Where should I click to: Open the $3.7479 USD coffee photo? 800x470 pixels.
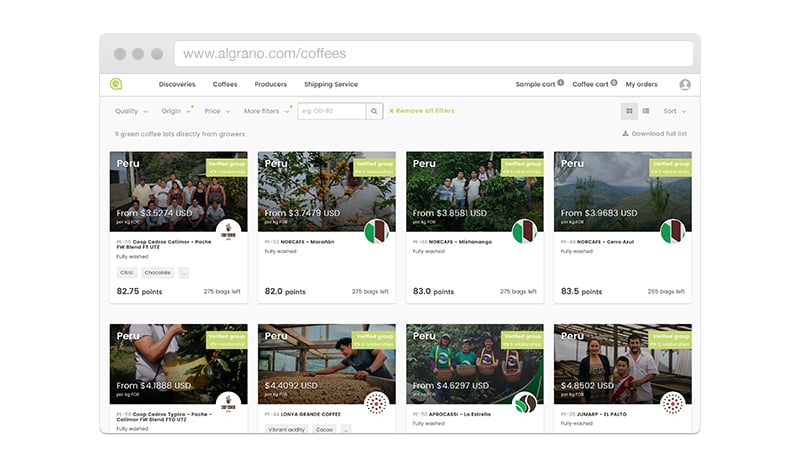[x=327, y=191]
